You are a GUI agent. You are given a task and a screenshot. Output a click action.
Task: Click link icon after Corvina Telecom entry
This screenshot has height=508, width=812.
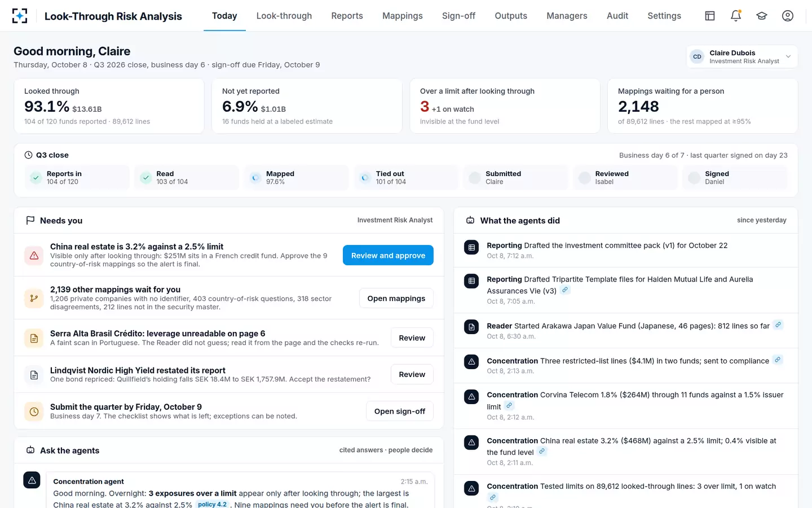tap(509, 406)
